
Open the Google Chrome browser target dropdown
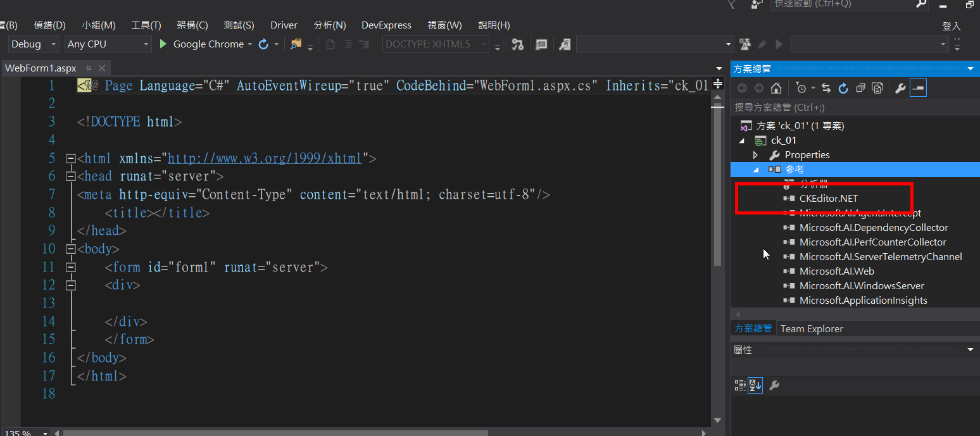[x=249, y=44]
